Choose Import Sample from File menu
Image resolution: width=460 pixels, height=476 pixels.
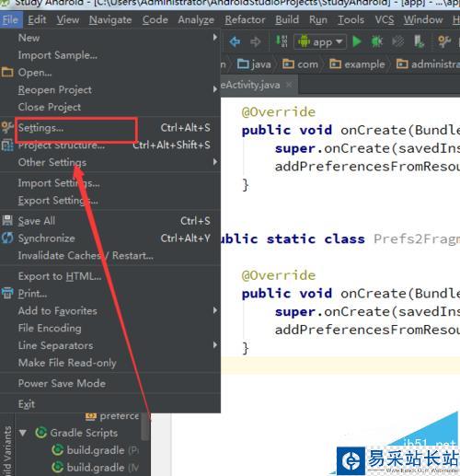point(110,55)
